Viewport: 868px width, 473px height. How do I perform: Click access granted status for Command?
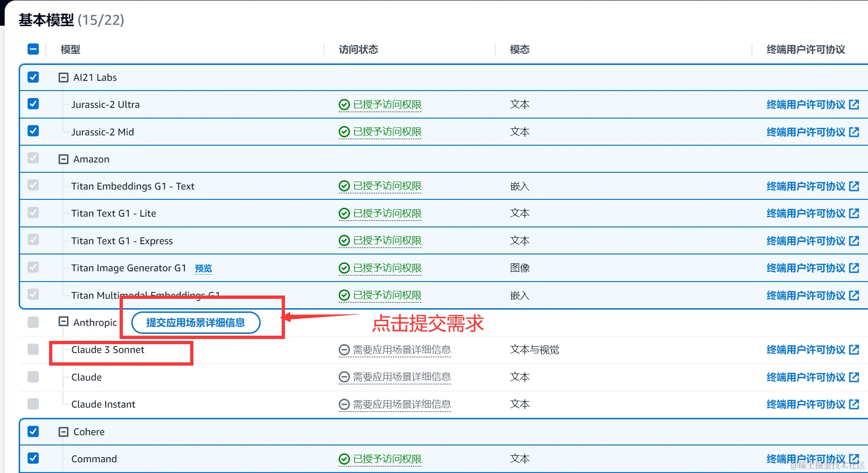[380, 459]
